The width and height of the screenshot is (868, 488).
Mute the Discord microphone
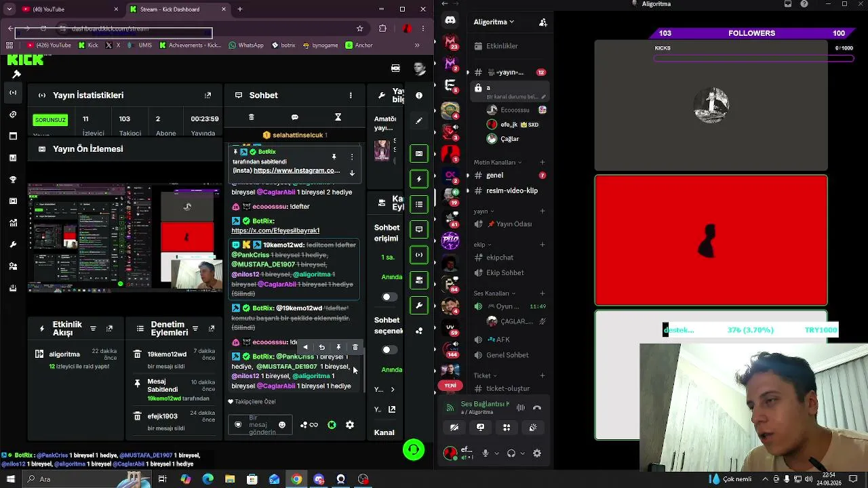point(485,453)
